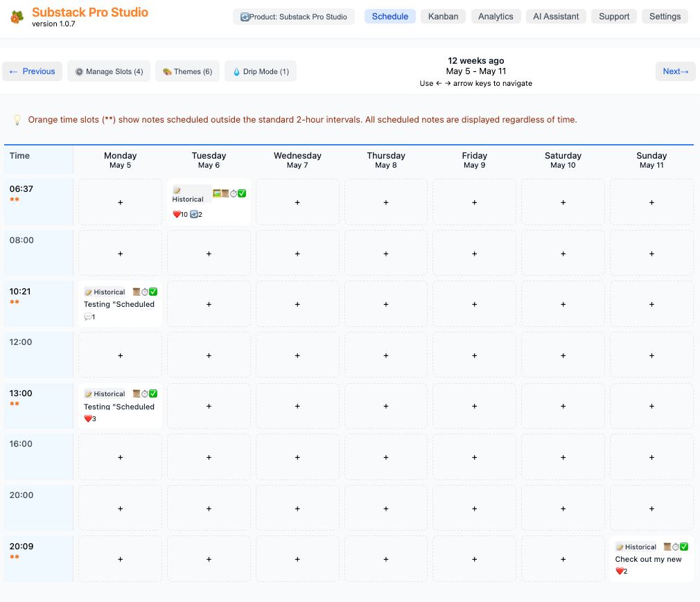Go to the Previous week
The width and height of the screenshot is (700, 602).
[32, 71]
